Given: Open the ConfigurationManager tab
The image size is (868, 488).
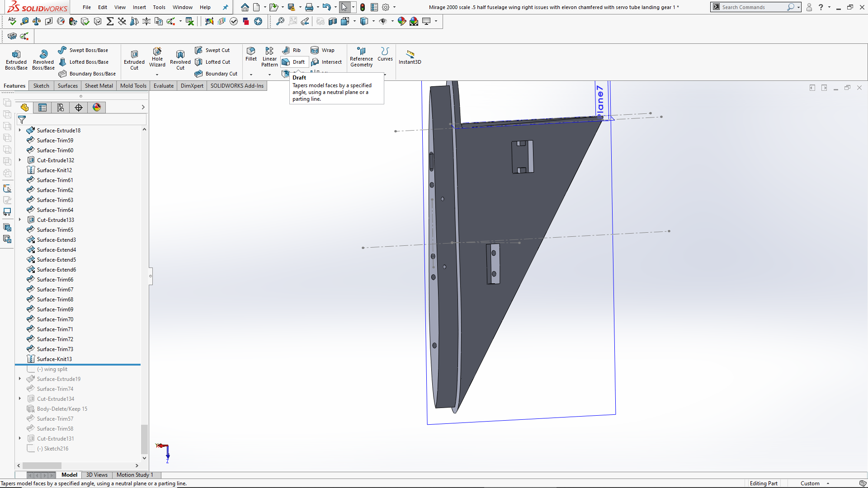Looking at the screenshot, I should [61, 108].
